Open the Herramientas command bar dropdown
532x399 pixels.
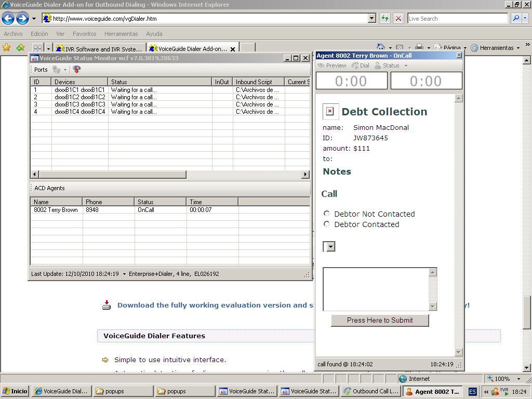[518, 48]
